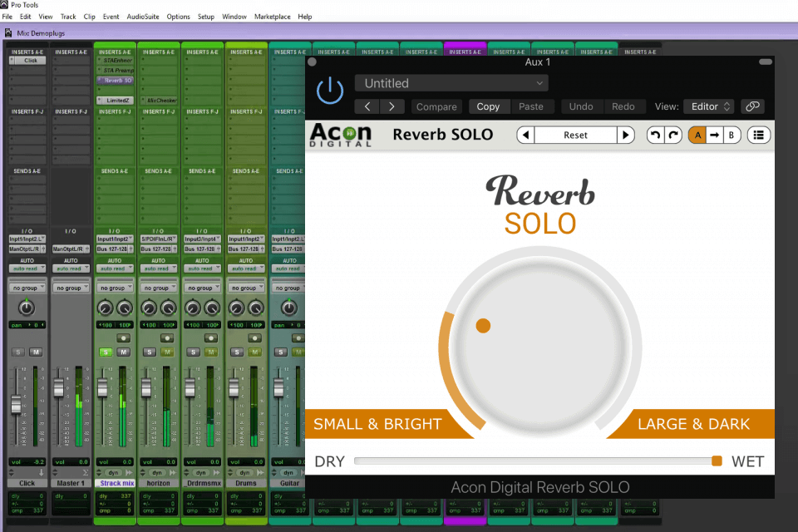Viewport: 798px width, 532px height.
Task: Open the Marketplace menu
Action: click(x=273, y=17)
